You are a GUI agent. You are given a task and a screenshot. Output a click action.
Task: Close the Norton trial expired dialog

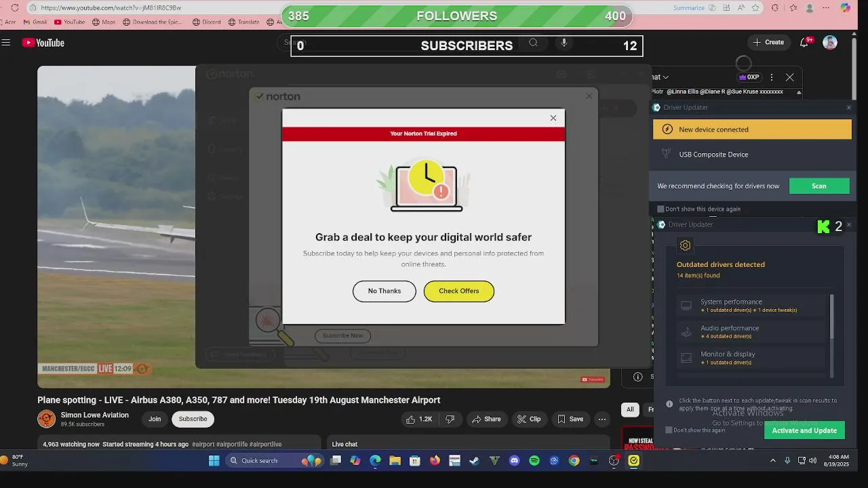tap(553, 118)
